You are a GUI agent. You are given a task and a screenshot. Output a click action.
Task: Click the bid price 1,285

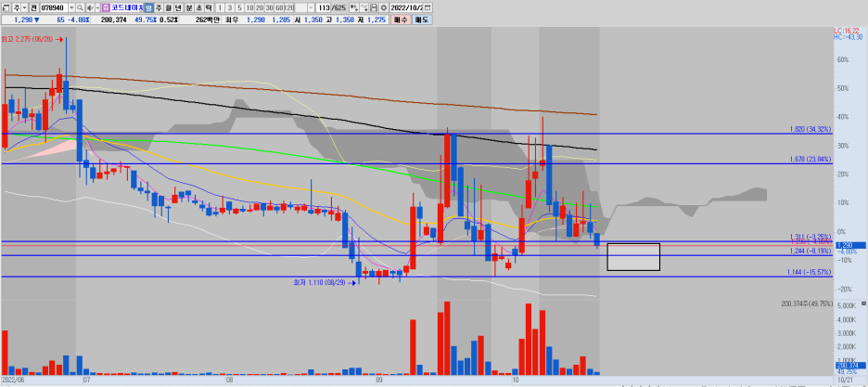click(x=281, y=19)
